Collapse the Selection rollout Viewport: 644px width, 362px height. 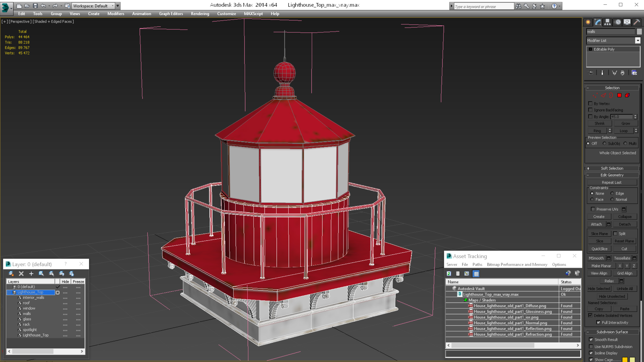tap(612, 88)
